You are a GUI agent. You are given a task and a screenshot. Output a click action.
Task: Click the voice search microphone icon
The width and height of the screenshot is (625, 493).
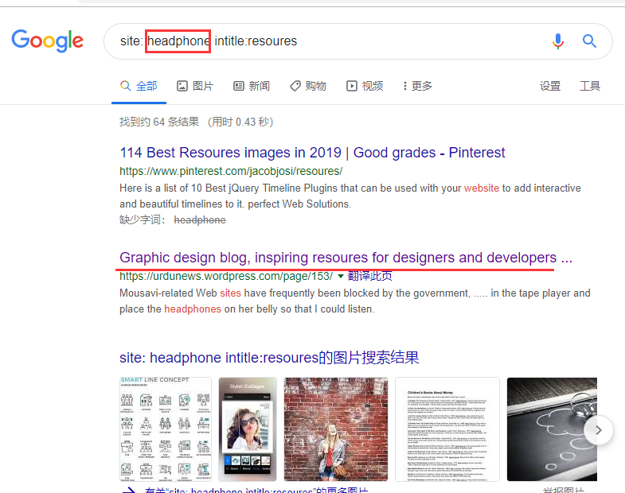(558, 41)
